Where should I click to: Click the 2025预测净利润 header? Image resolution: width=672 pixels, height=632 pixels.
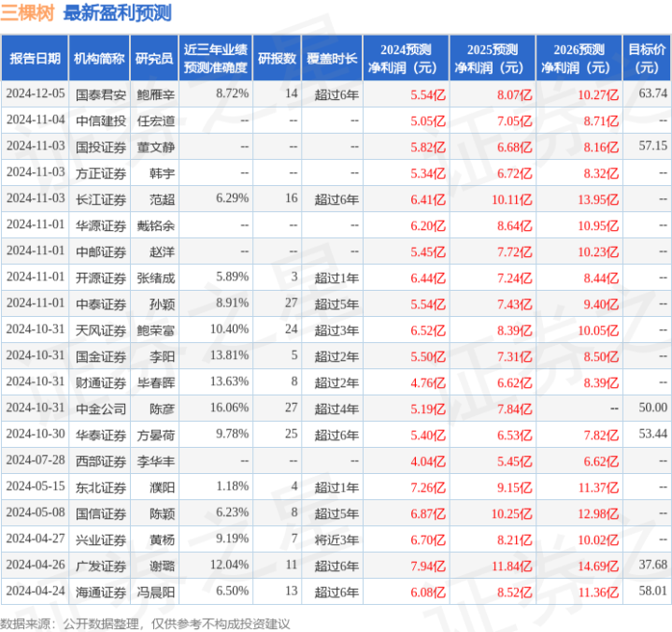tap(492, 58)
